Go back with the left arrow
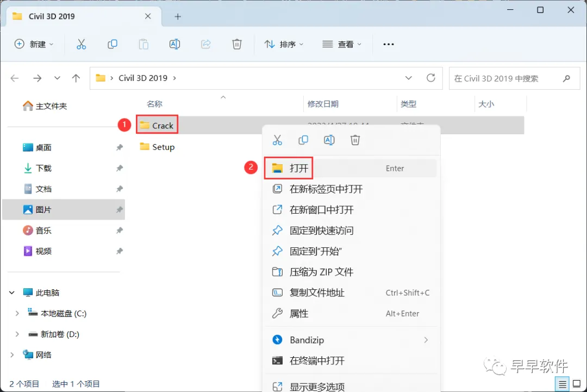The image size is (587, 392). 15,78
